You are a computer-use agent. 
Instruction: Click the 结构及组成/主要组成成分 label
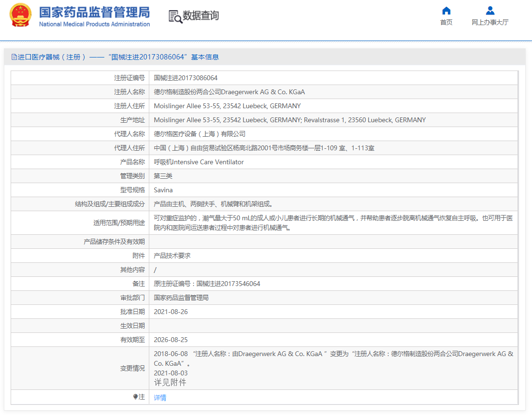click(x=110, y=204)
